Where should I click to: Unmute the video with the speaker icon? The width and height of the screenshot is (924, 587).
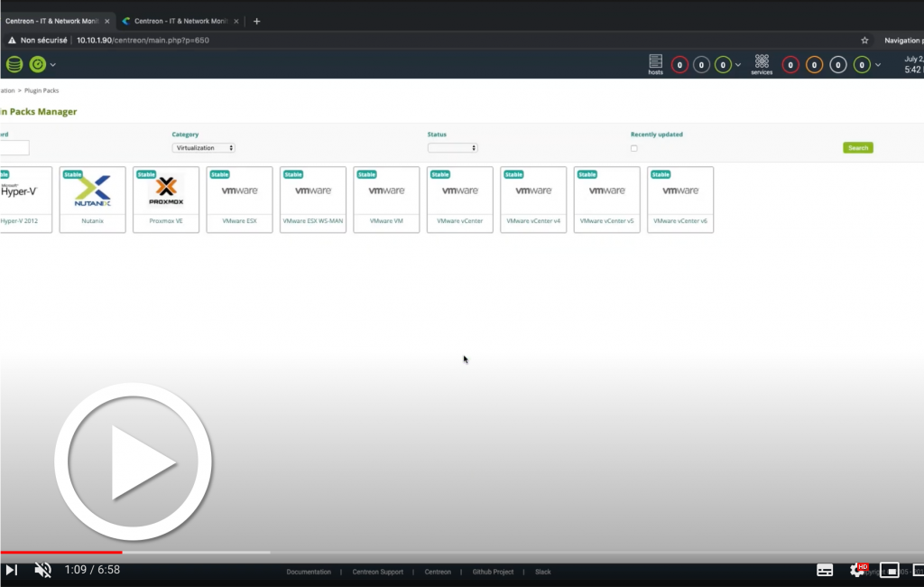tap(42, 570)
